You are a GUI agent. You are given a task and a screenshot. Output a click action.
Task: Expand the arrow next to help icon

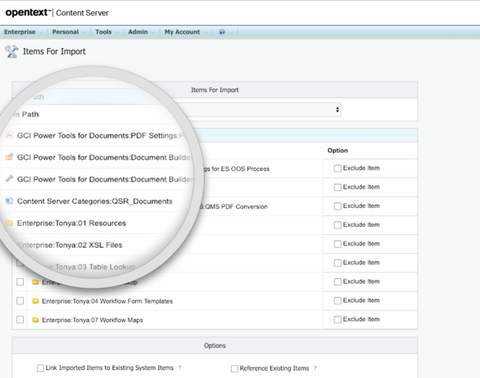coord(231,32)
